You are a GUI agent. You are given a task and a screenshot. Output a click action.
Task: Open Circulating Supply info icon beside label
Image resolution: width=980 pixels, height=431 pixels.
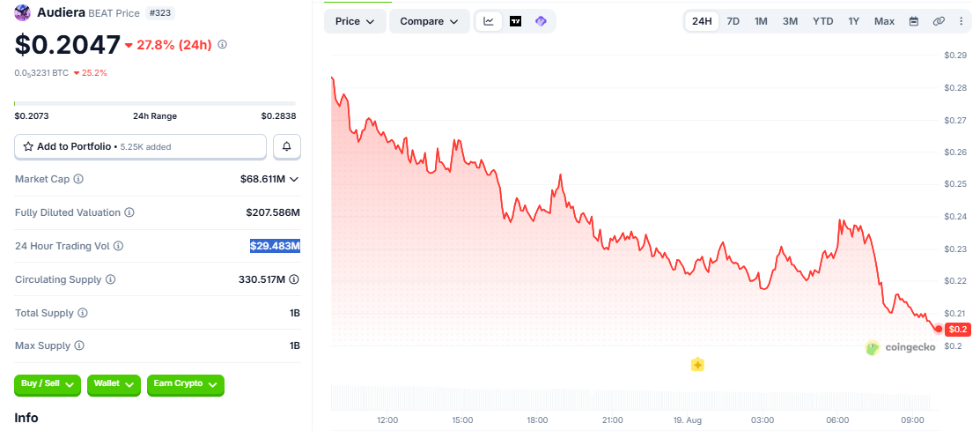[111, 279]
